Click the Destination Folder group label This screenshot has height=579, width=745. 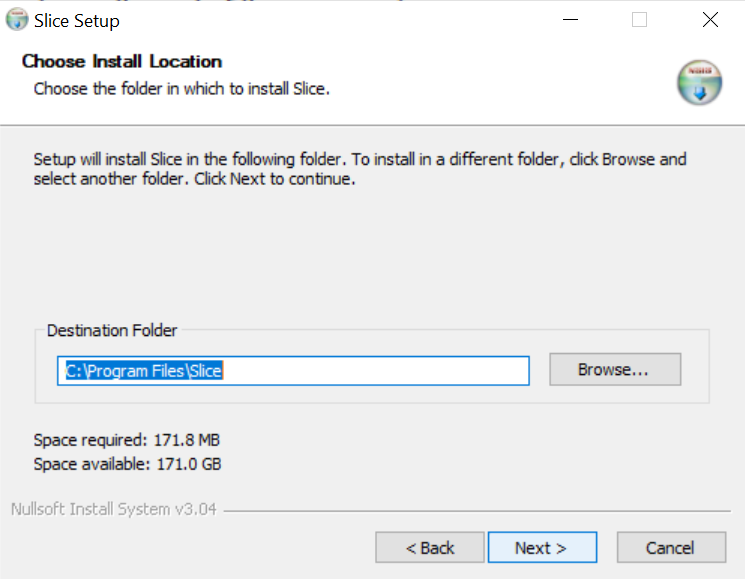coord(112,331)
